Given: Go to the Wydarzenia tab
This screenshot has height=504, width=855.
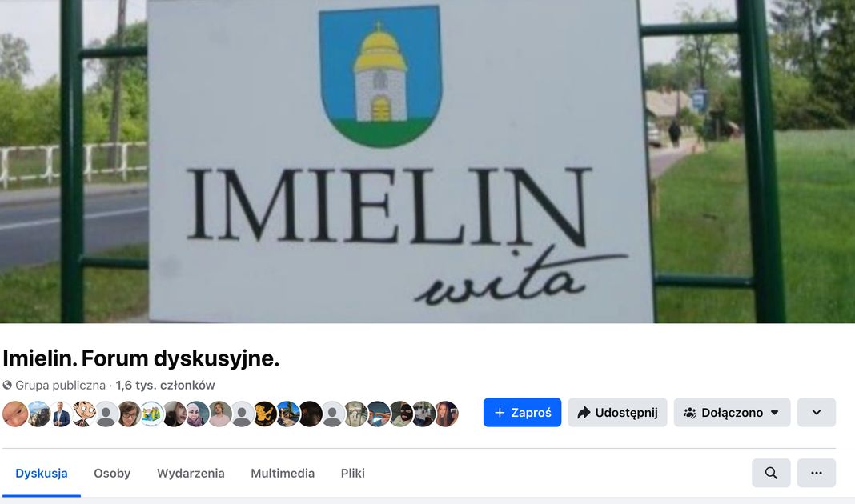Looking at the screenshot, I should [191, 473].
